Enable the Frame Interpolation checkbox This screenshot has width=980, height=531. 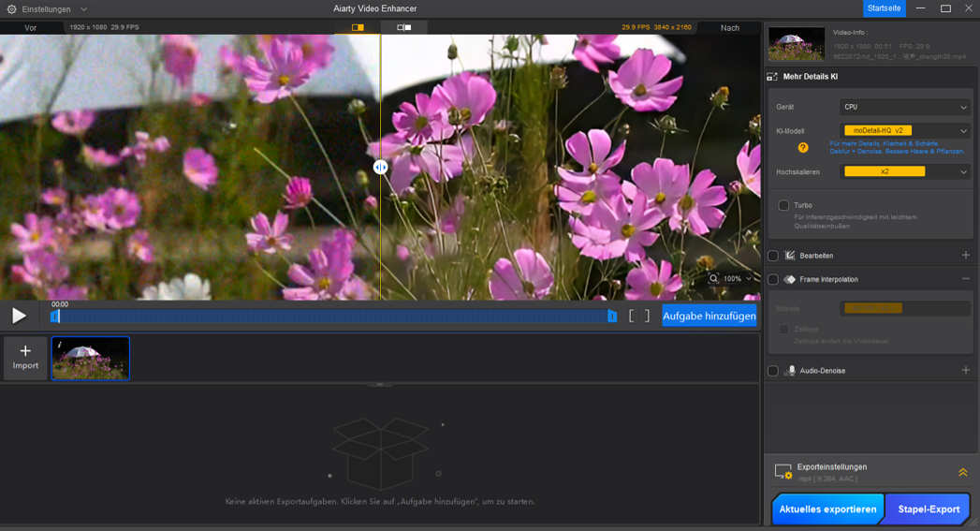pos(773,279)
